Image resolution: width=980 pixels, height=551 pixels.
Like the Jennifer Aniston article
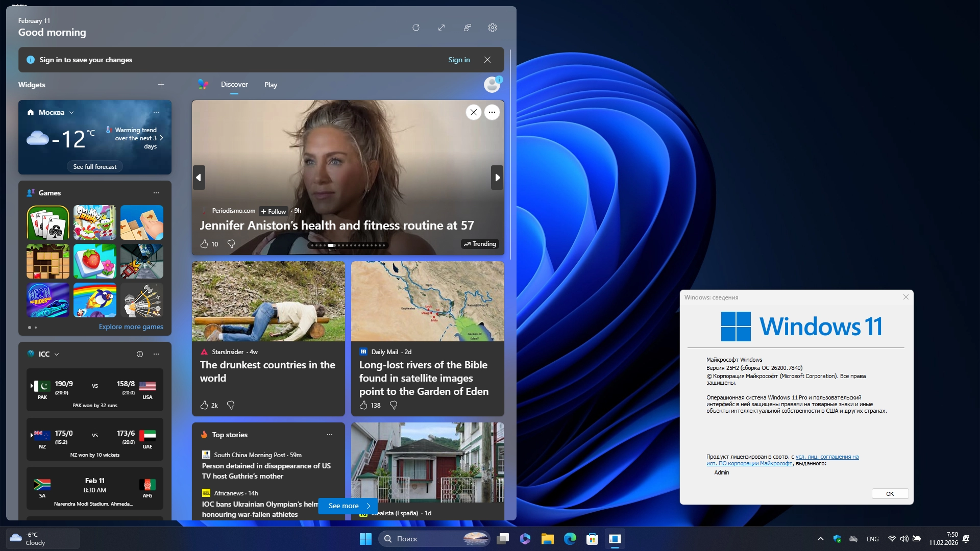pyautogui.click(x=204, y=244)
